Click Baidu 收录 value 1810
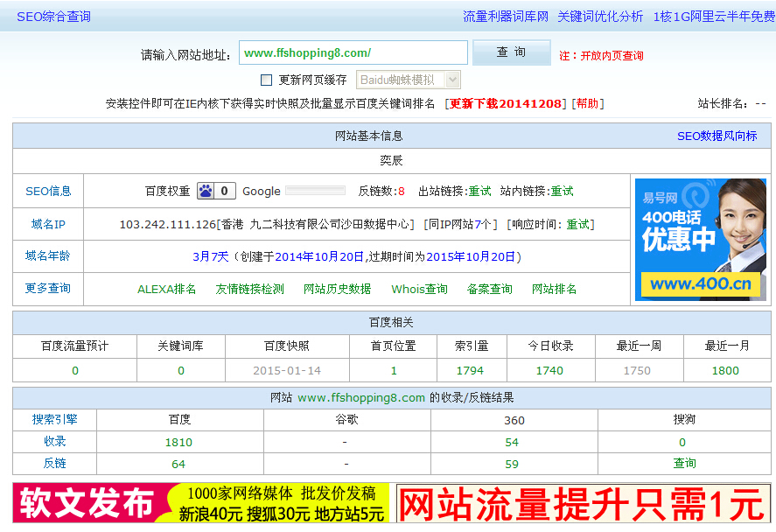This screenshot has width=776, height=532. pyautogui.click(x=178, y=443)
